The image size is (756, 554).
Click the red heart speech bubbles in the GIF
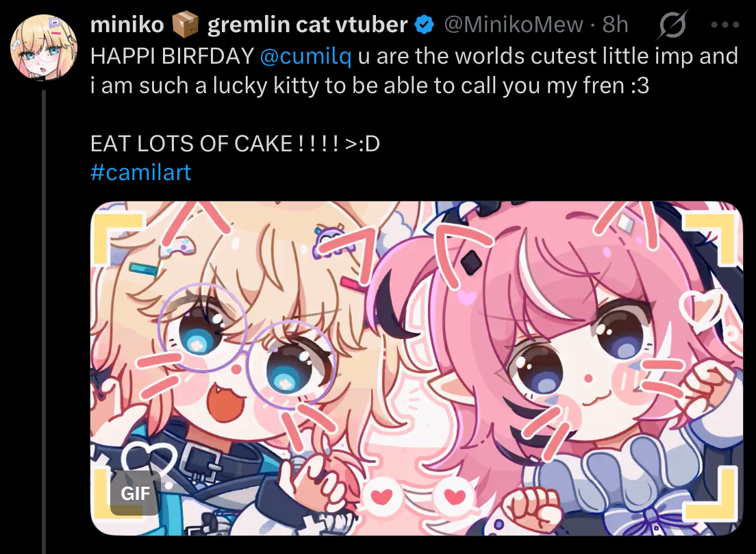(x=419, y=496)
